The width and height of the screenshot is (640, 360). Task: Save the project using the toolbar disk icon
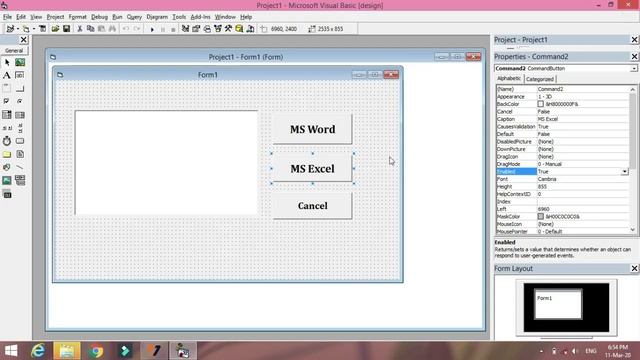coord(66,29)
